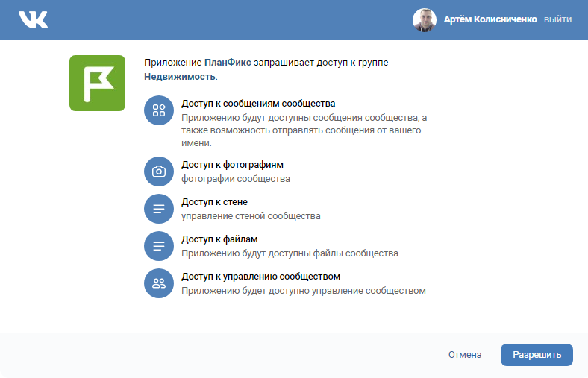Click the text управление стеной сообщества

click(251, 216)
